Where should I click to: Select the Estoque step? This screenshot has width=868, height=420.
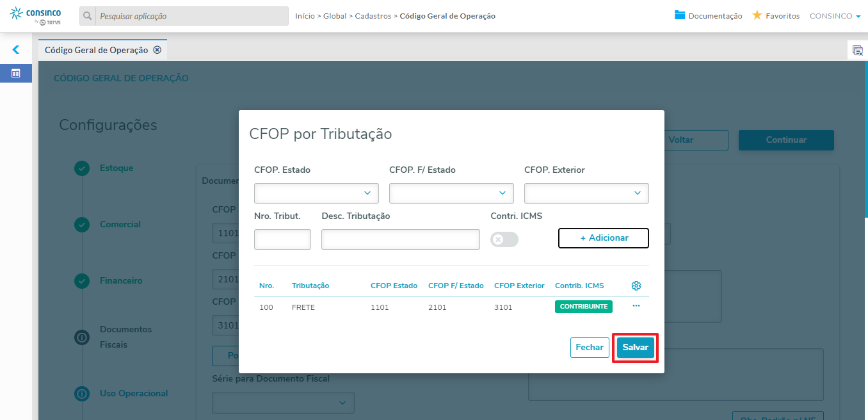click(117, 168)
